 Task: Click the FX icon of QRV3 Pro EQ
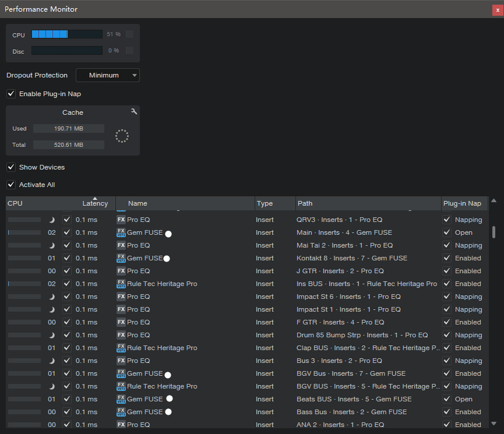pyautogui.click(x=121, y=220)
